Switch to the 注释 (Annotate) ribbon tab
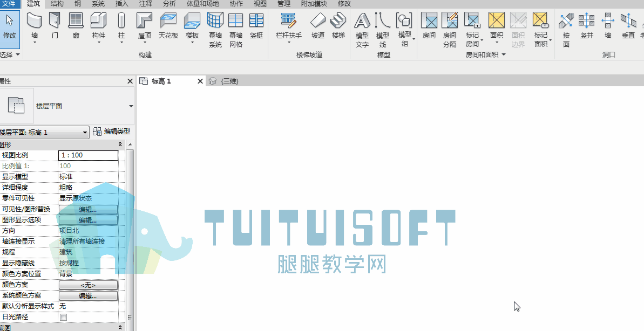644x331 pixels. pyautogui.click(x=145, y=4)
